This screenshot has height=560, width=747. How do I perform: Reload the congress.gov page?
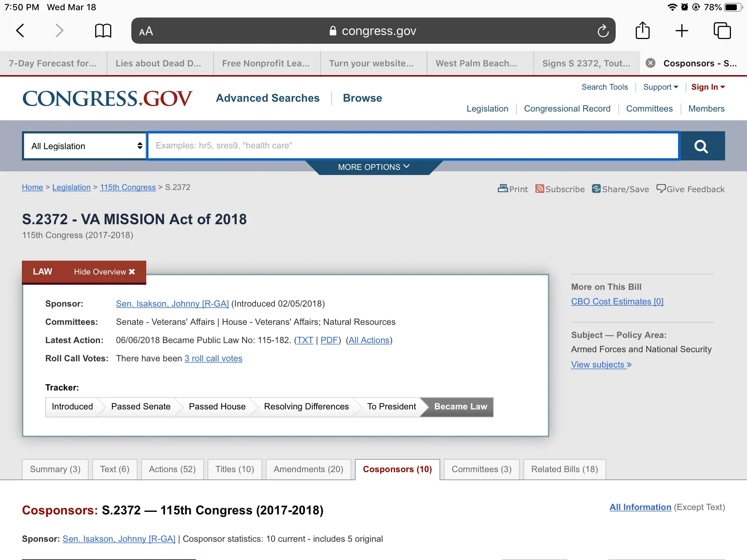click(x=603, y=31)
